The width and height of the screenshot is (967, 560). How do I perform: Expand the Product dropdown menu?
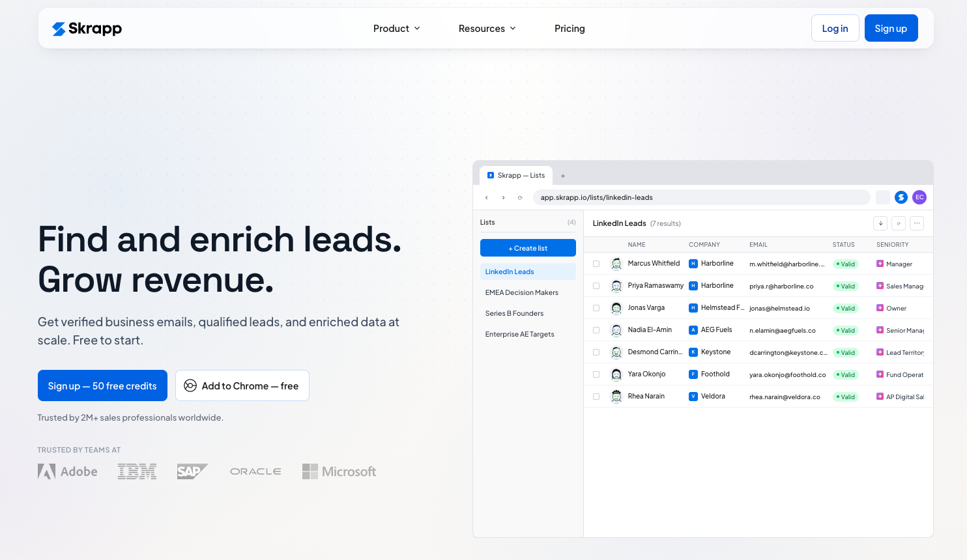(397, 29)
